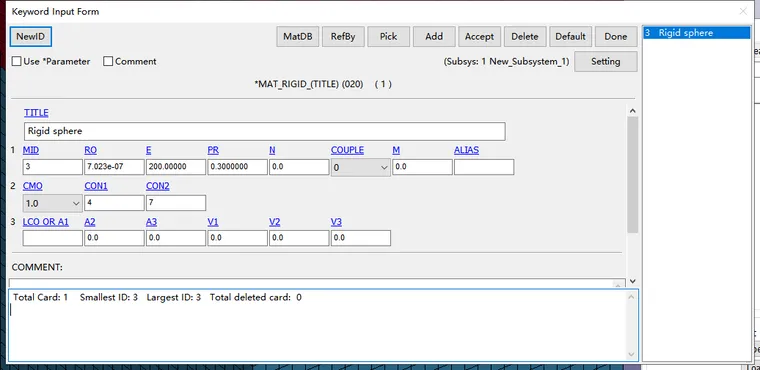Click the form scroll-down arrow
Viewport: 760px width, 370px height.
tap(633, 281)
